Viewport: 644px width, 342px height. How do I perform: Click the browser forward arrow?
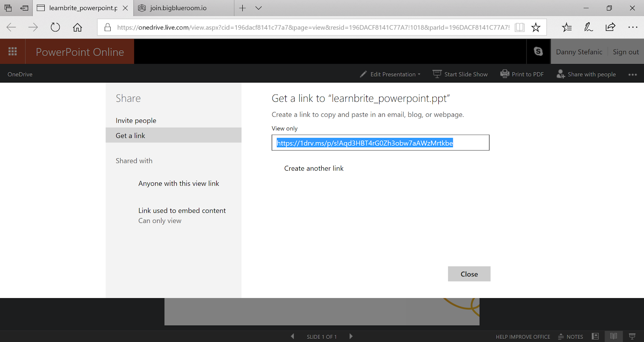point(33,27)
